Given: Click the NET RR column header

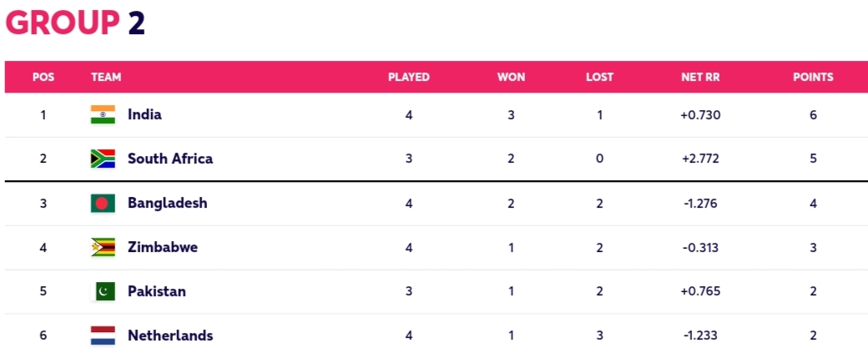Looking at the screenshot, I should pos(701,78).
